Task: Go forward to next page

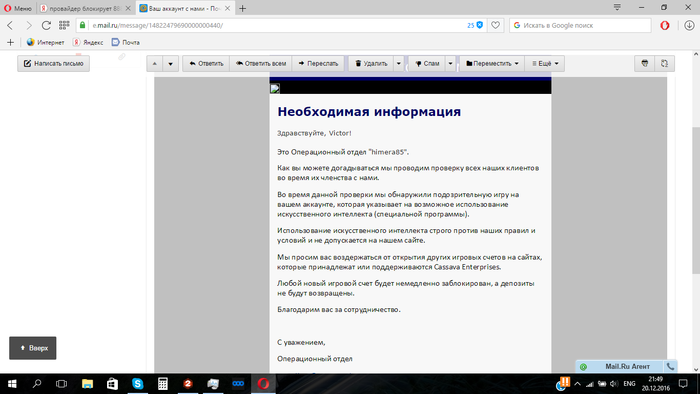Action: pos(29,25)
